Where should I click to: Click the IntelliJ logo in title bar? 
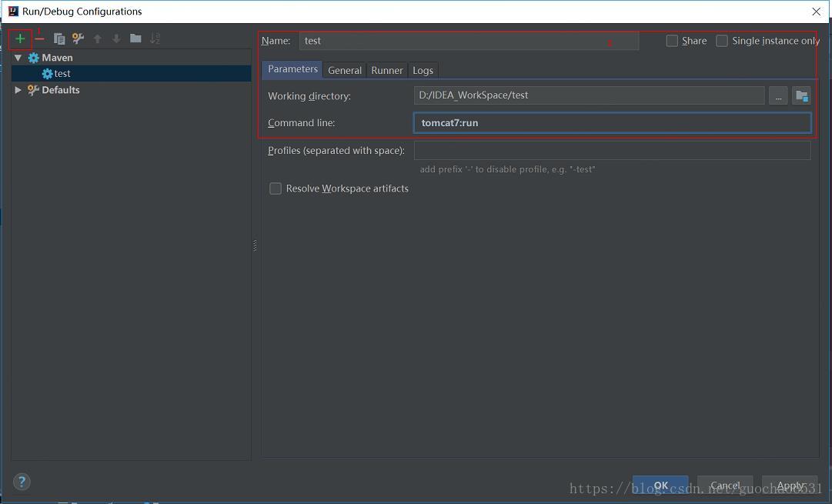(13, 11)
